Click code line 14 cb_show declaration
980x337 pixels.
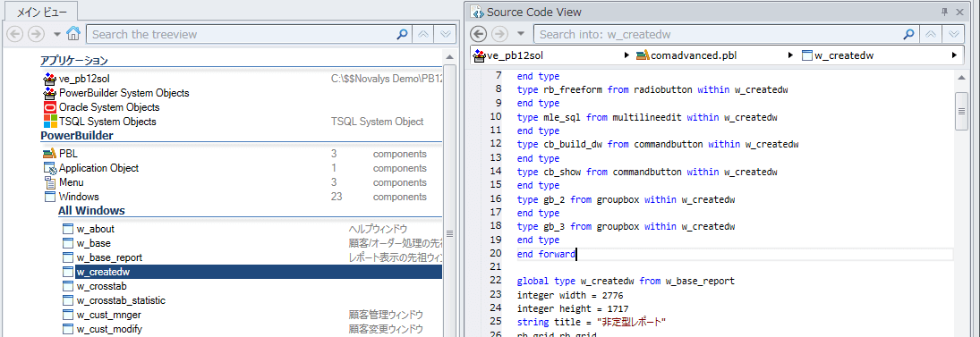(x=647, y=172)
